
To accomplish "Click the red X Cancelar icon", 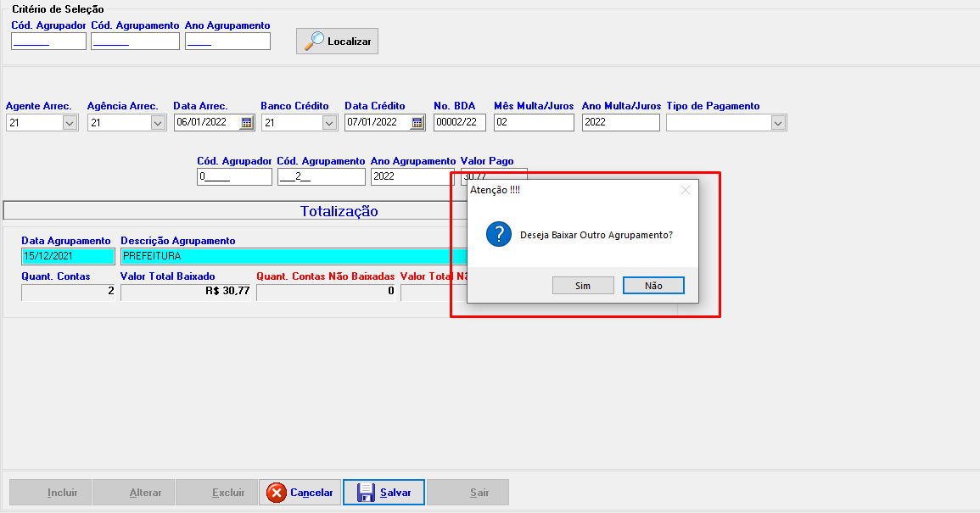I will (277, 493).
